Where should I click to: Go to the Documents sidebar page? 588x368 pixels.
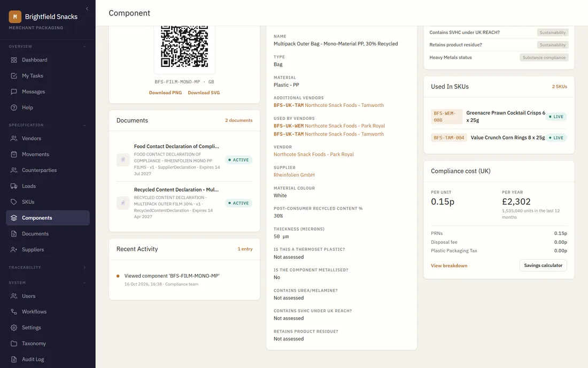[48, 234]
